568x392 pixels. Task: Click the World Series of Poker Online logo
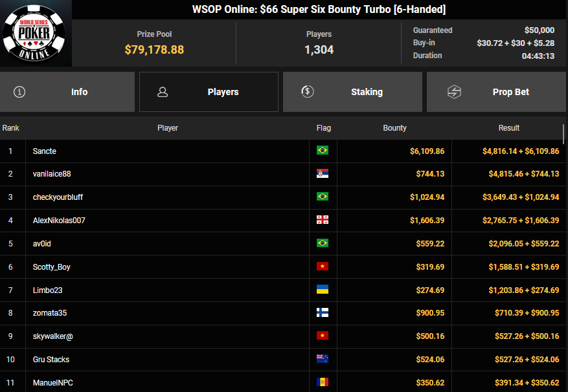(x=35, y=34)
